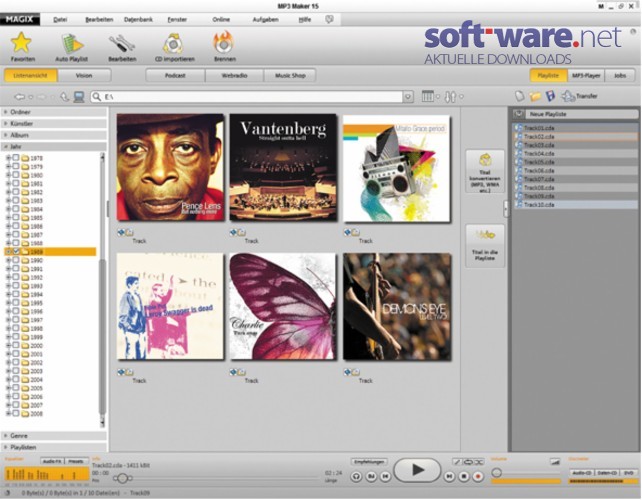This screenshot has width=642, height=500.
Task: Click the pencil edit icon above playback controls
Action: (x=457, y=462)
